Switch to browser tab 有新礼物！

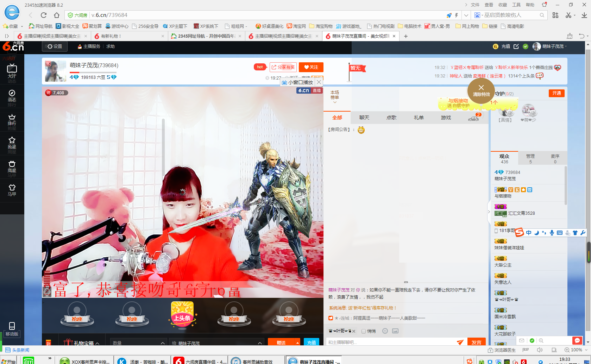(129, 36)
